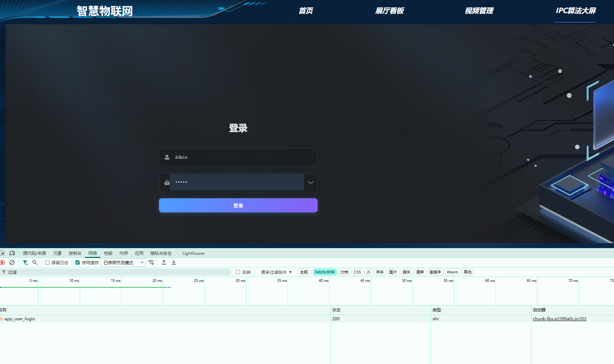Image resolution: width=614 pixels, height=364 pixels.
Task: Uncheck the 停用缓存 checkbox
Action: click(78, 263)
